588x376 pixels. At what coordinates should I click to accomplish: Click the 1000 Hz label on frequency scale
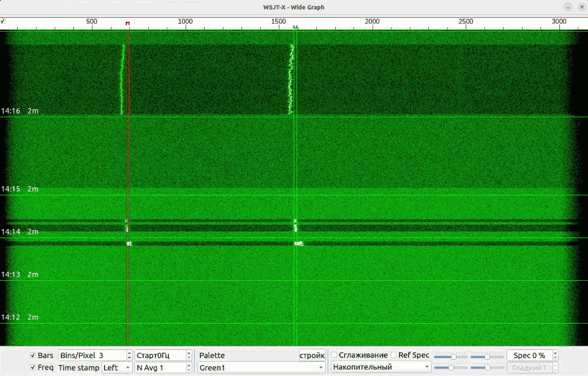[x=185, y=21]
